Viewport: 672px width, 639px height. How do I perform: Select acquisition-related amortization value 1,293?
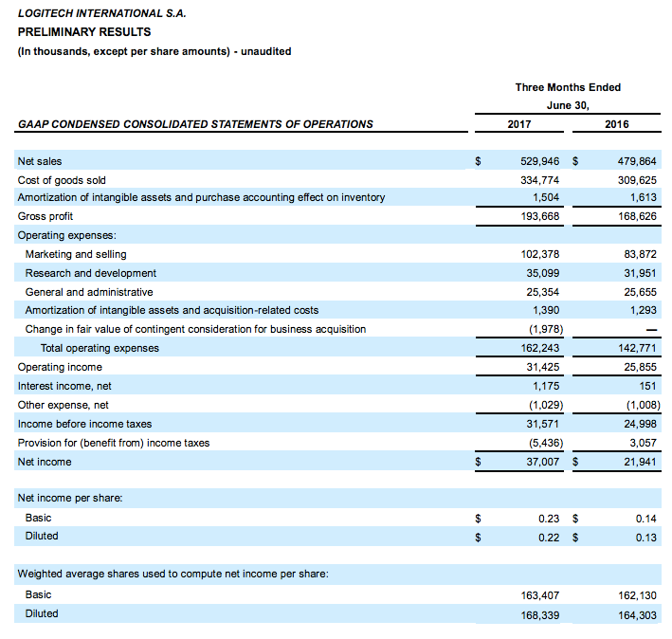[644, 310]
